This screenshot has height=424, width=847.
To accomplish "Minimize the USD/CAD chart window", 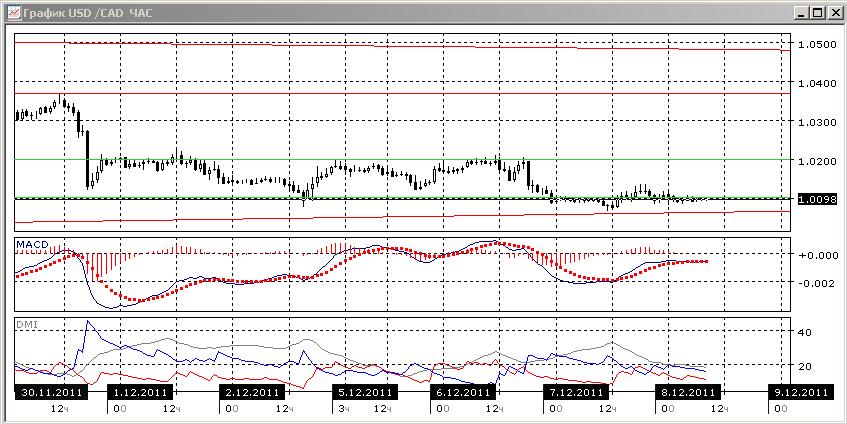I will point(802,13).
